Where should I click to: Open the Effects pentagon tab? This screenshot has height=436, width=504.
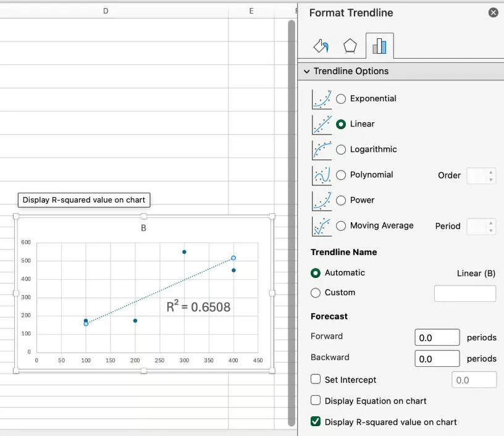(350, 46)
